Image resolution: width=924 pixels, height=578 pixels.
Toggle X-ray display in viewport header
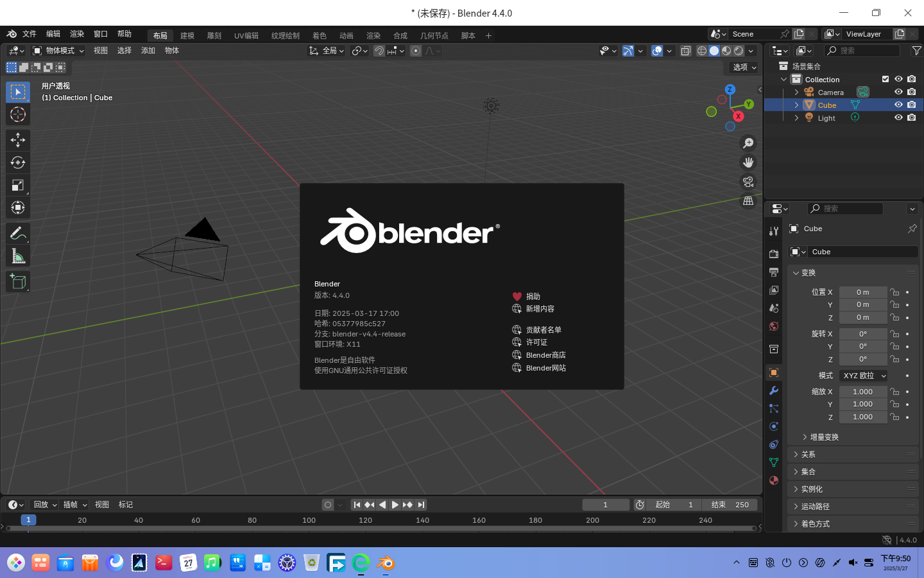tap(686, 51)
